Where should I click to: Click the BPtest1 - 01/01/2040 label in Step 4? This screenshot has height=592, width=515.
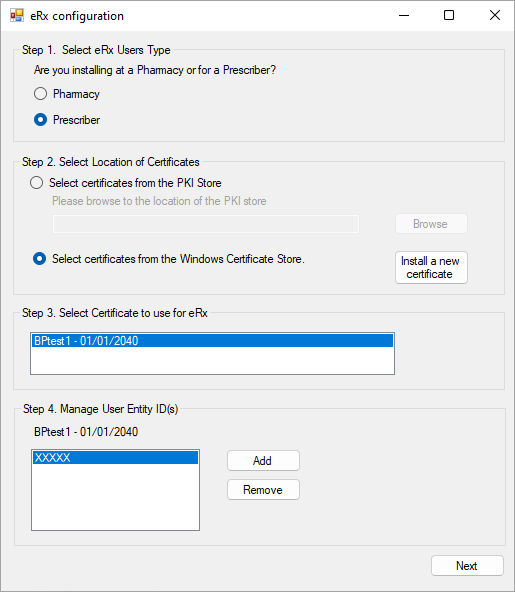pos(86,432)
